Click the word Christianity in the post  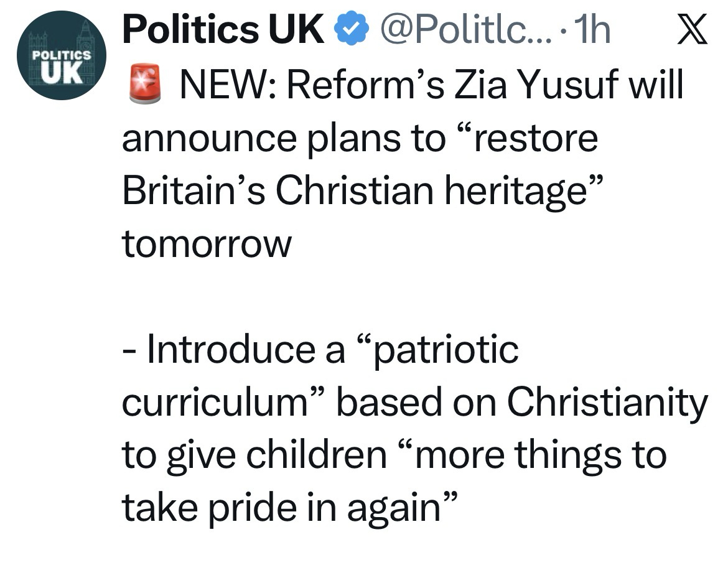pos(607,403)
